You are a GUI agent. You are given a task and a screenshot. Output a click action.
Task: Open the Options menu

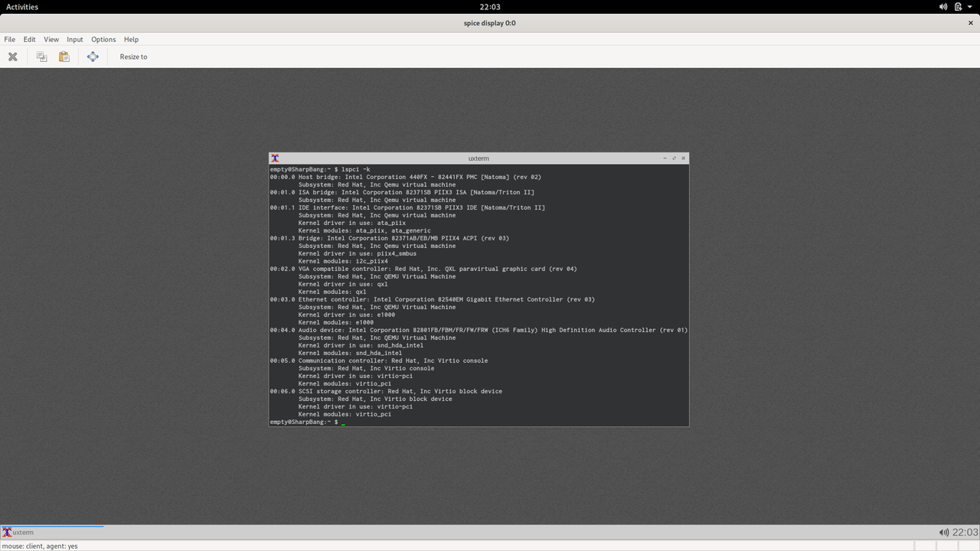tap(103, 39)
